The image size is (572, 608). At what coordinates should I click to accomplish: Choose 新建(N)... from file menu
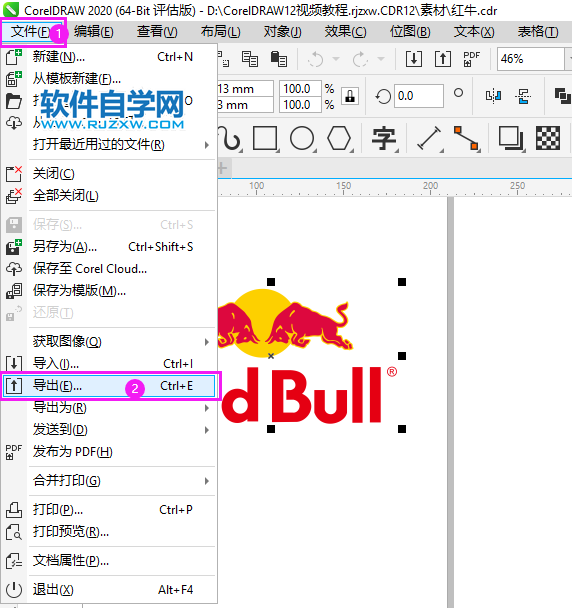(x=109, y=57)
